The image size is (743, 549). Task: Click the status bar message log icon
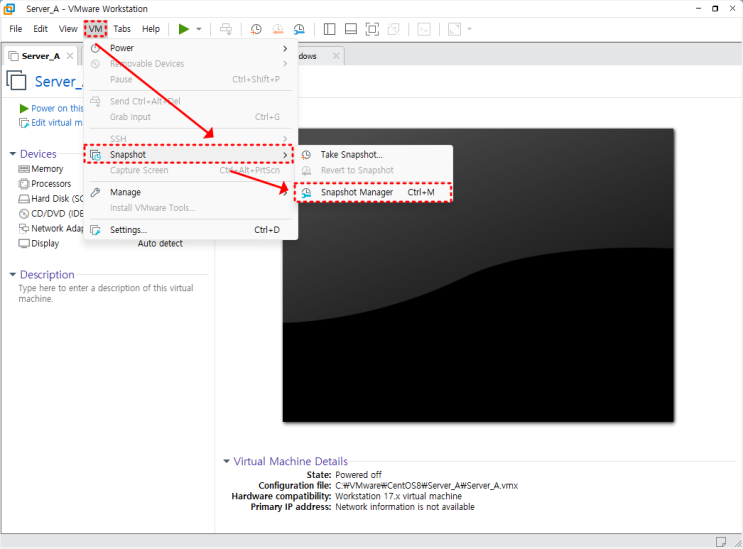point(721,541)
